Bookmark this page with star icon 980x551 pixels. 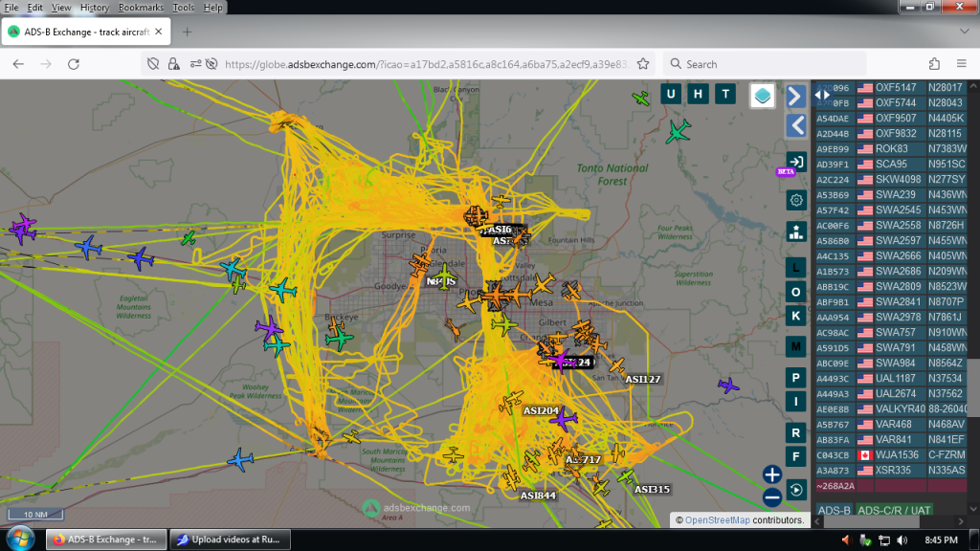pyautogui.click(x=643, y=64)
